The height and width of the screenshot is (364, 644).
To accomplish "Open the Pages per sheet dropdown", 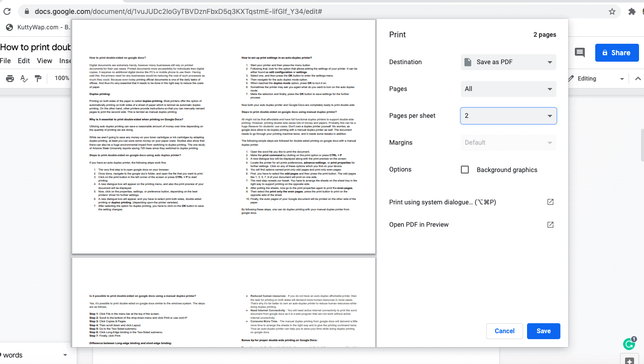I will click(x=508, y=115).
